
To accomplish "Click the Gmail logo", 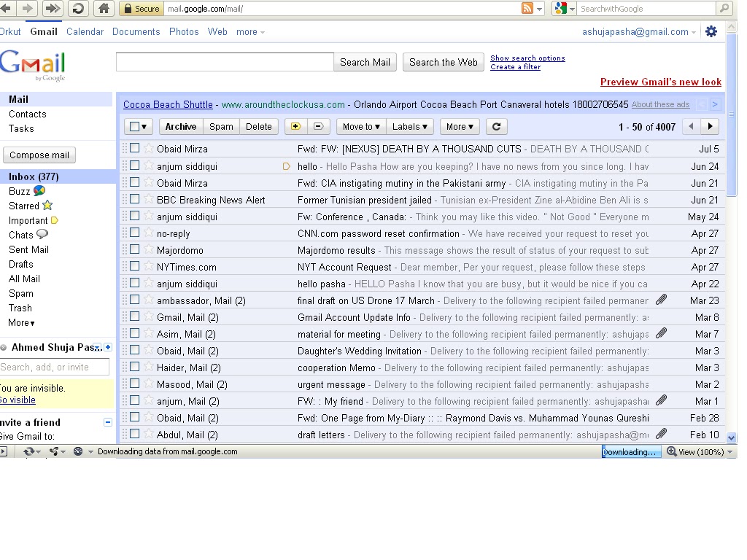I will (33, 66).
